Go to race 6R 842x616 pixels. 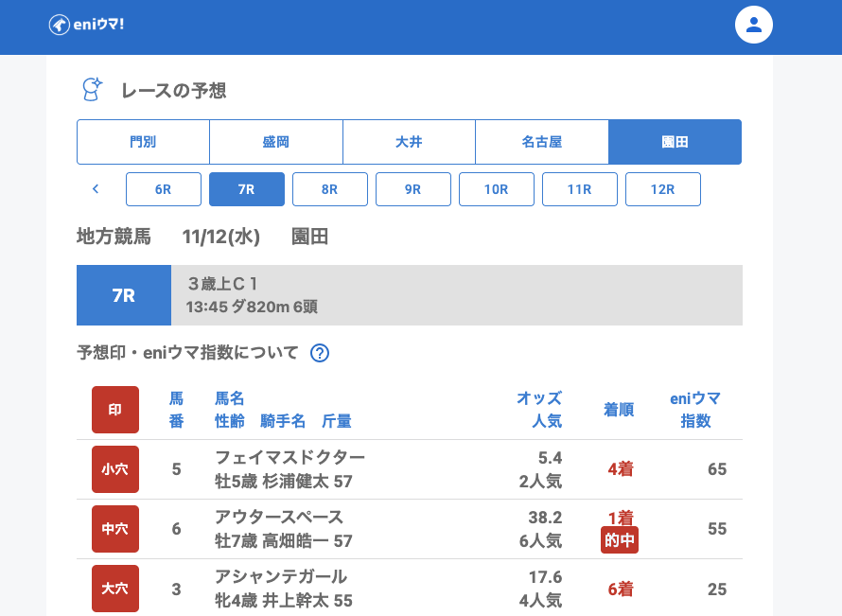tap(164, 189)
